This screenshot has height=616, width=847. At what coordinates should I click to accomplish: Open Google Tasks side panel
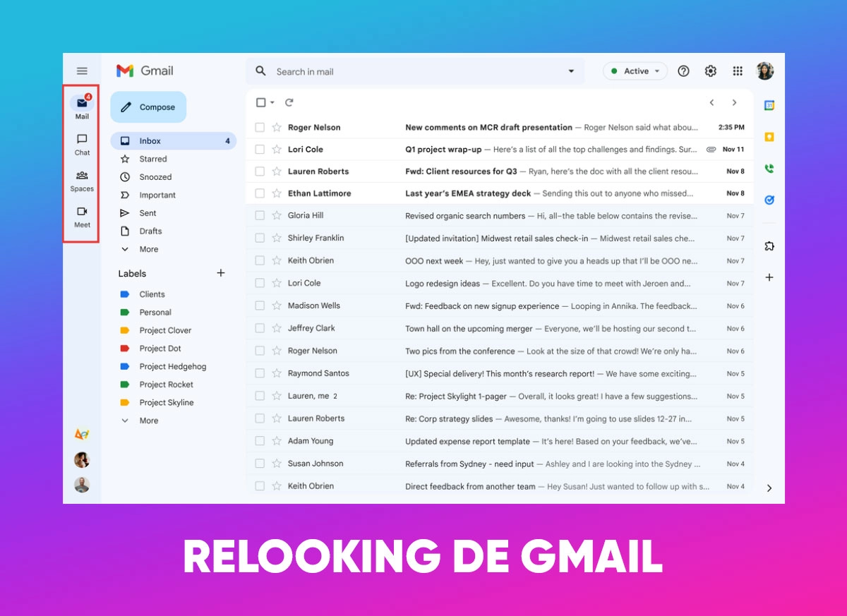pos(769,200)
